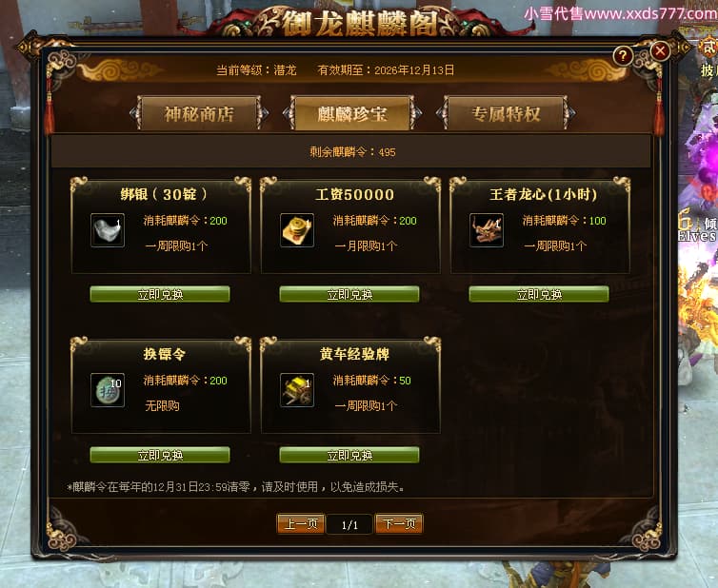The image size is (718, 588).
Task: Exchange 换镖令 with 立即兑换 button
Action: pos(160,455)
